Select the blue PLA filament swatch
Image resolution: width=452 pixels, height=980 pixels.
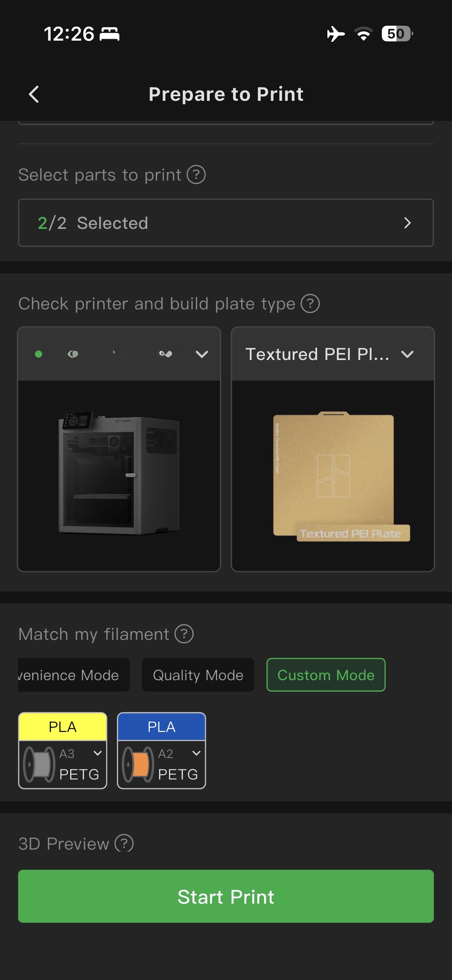coord(161,727)
